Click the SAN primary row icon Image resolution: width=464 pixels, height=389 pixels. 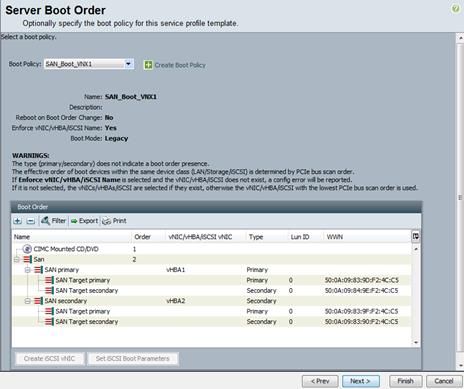(x=38, y=270)
